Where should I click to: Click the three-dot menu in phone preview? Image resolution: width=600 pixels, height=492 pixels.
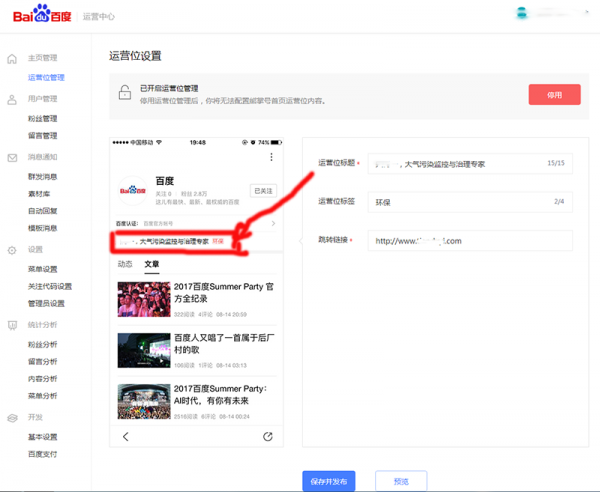click(x=271, y=158)
